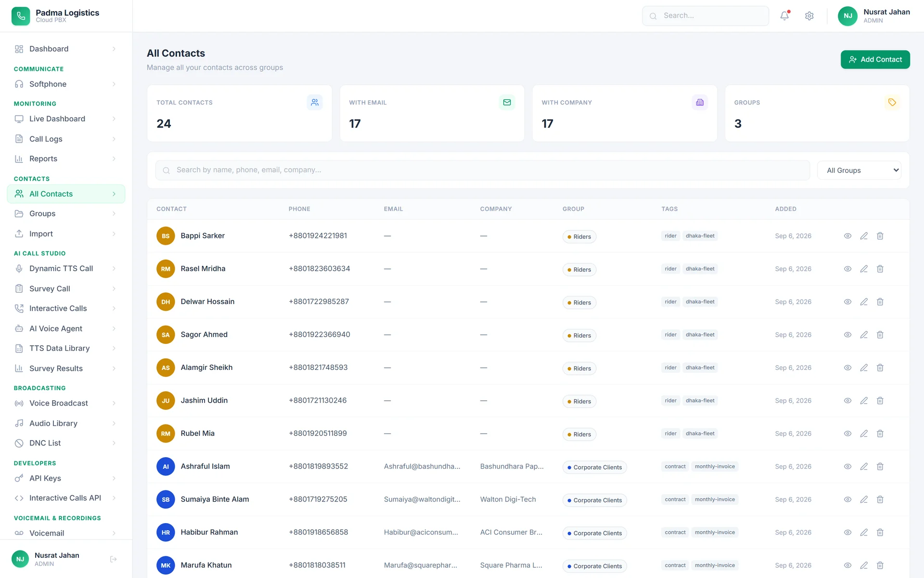Expand the Reports chevron
The height and width of the screenshot is (578, 924).
click(x=114, y=158)
